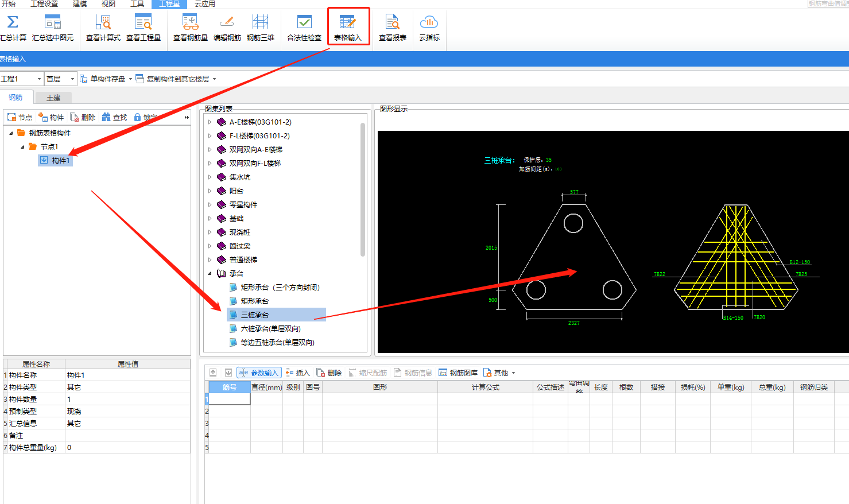Click the 构件 add-component button
This screenshot has height=504, width=849.
point(51,117)
